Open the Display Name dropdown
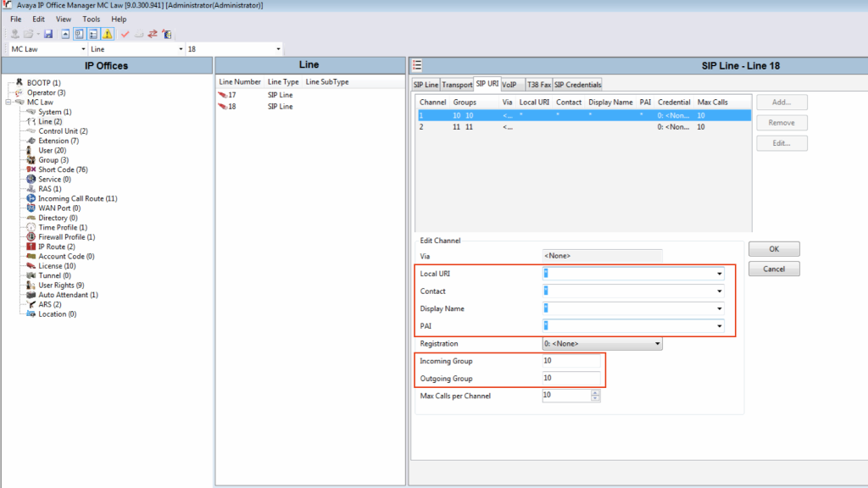 [x=719, y=308]
